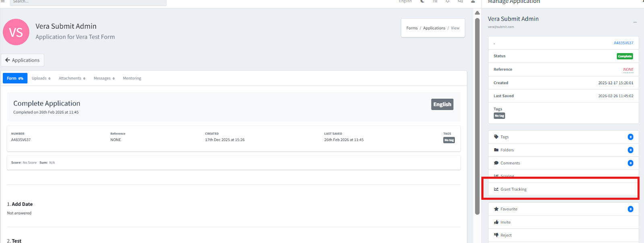Open the task list icon in top bar
This screenshot has width=644, height=243.
pos(435,2)
